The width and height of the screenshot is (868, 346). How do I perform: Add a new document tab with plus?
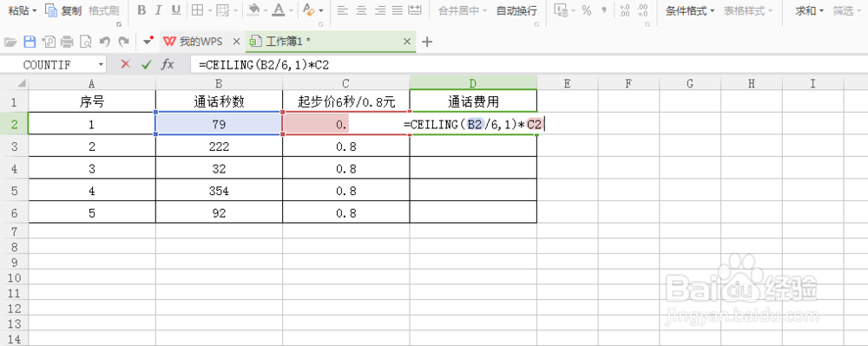426,42
